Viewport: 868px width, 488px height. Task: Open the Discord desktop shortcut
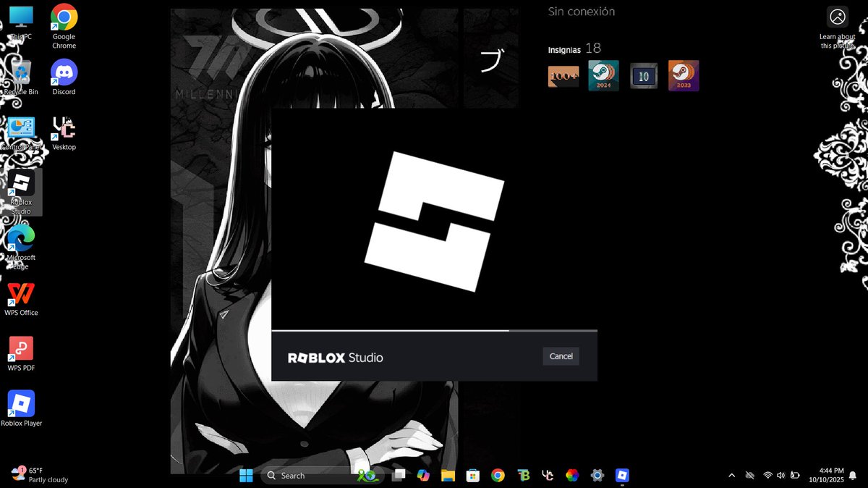click(x=64, y=77)
